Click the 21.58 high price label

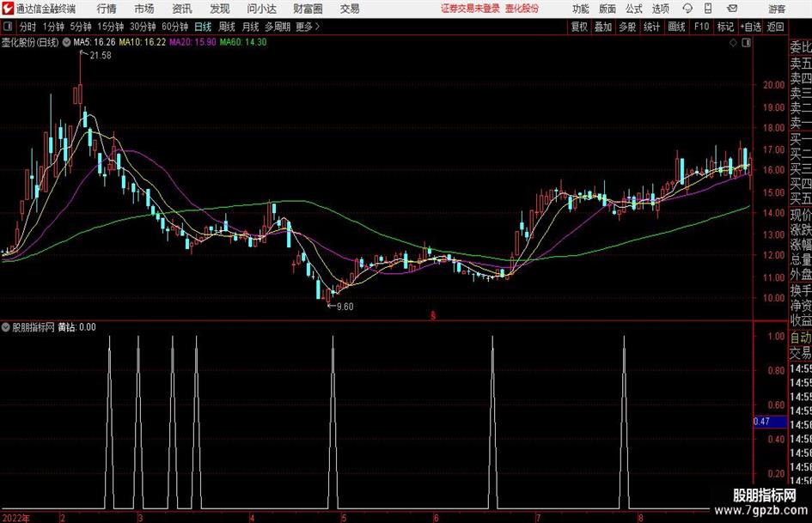[x=101, y=56]
